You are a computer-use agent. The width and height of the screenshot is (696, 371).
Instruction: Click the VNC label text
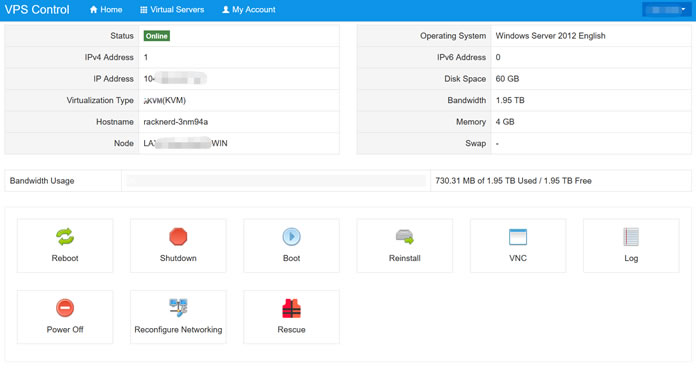(518, 258)
